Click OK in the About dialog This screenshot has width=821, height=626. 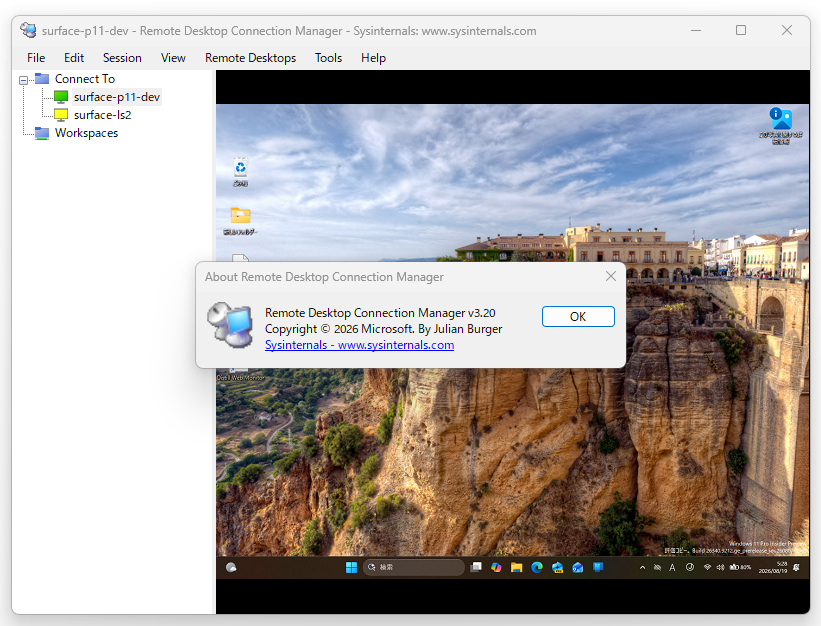[578, 317]
